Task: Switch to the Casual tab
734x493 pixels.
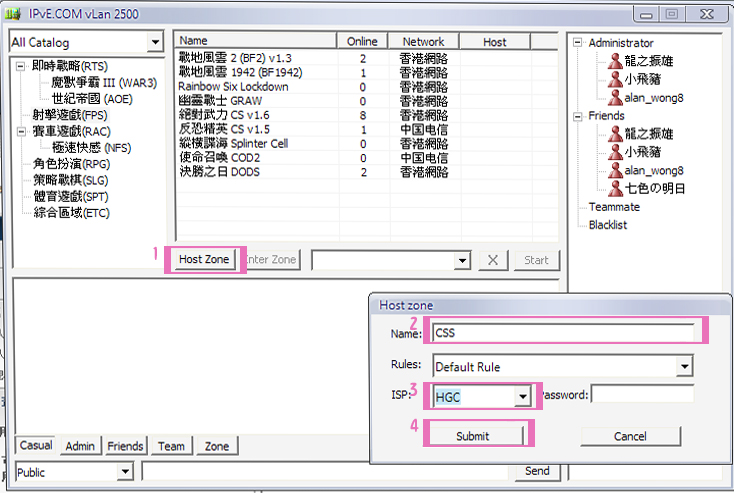Action: (x=36, y=445)
